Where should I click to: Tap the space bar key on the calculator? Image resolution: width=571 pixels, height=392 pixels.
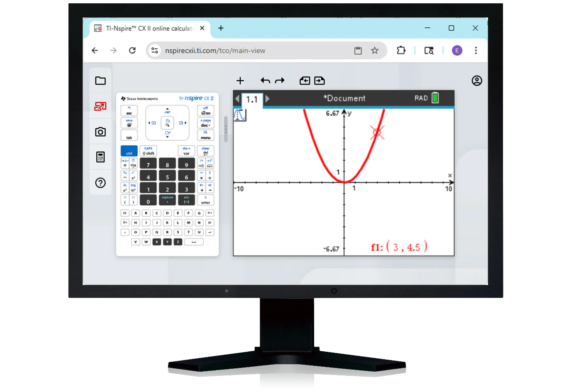click(x=194, y=242)
